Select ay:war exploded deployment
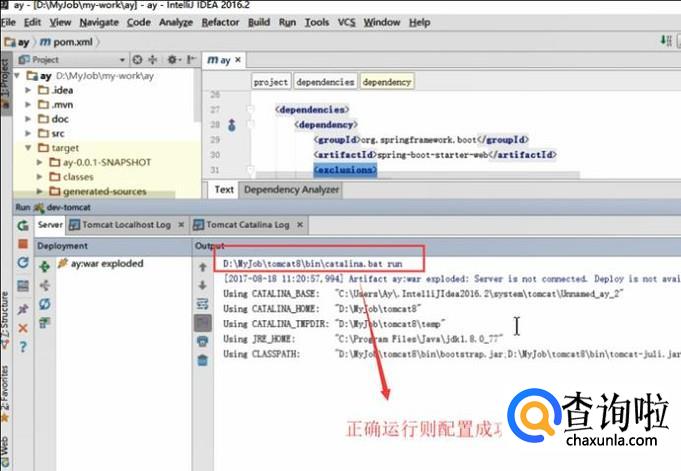This screenshot has width=681, height=471. click(x=101, y=263)
